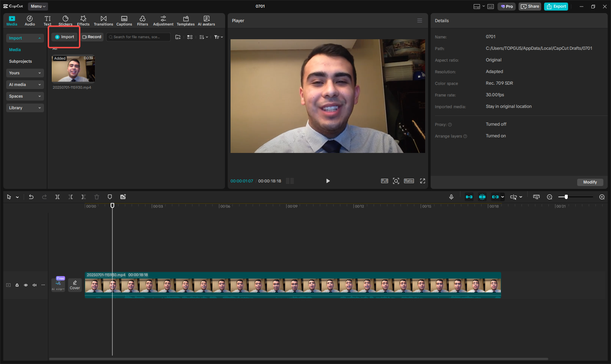Open the Stickers panel

[65, 20]
